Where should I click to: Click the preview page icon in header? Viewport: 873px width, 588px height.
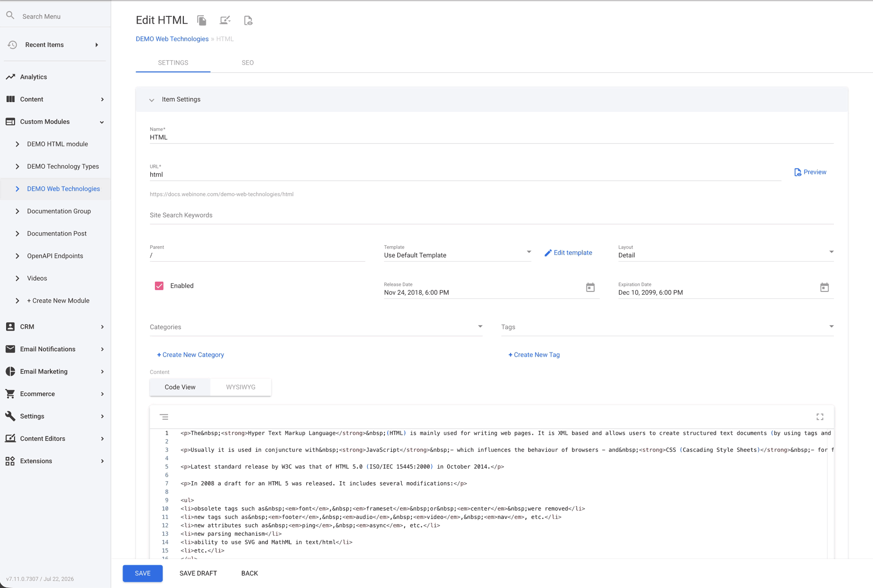248,21
